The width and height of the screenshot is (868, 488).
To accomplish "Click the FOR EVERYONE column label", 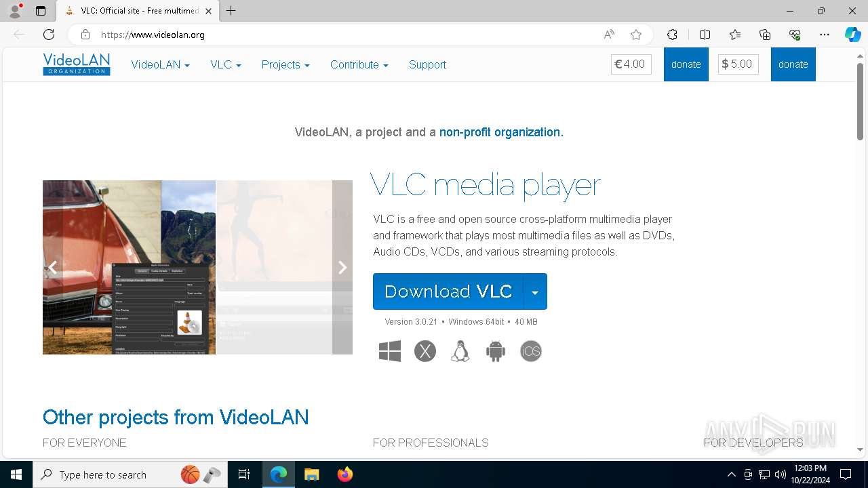I will click(x=85, y=443).
